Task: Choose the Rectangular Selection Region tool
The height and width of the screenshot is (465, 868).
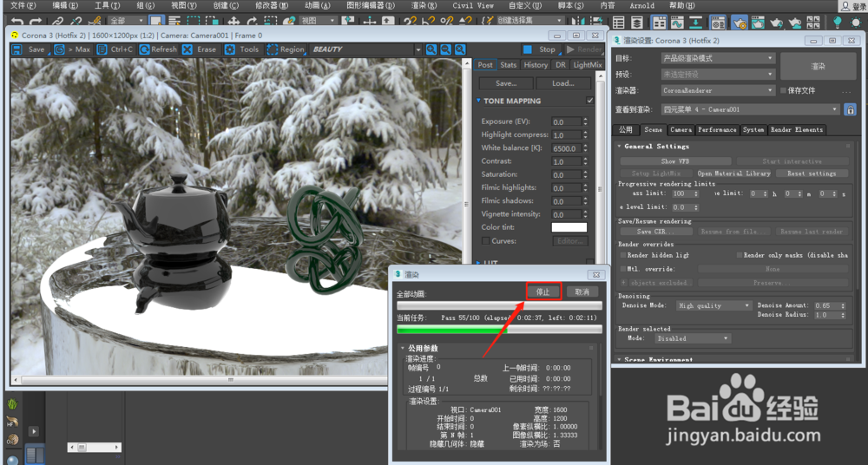Action: 194,23
